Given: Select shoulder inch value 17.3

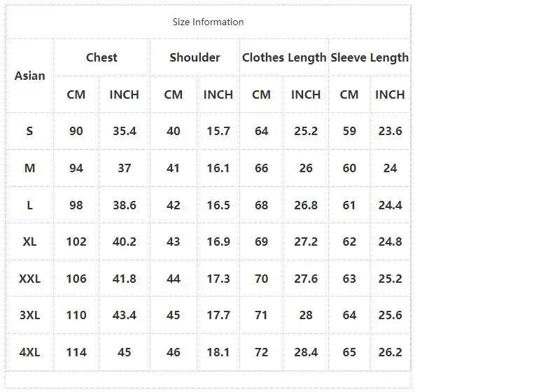Looking at the screenshot, I should point(218,279).
